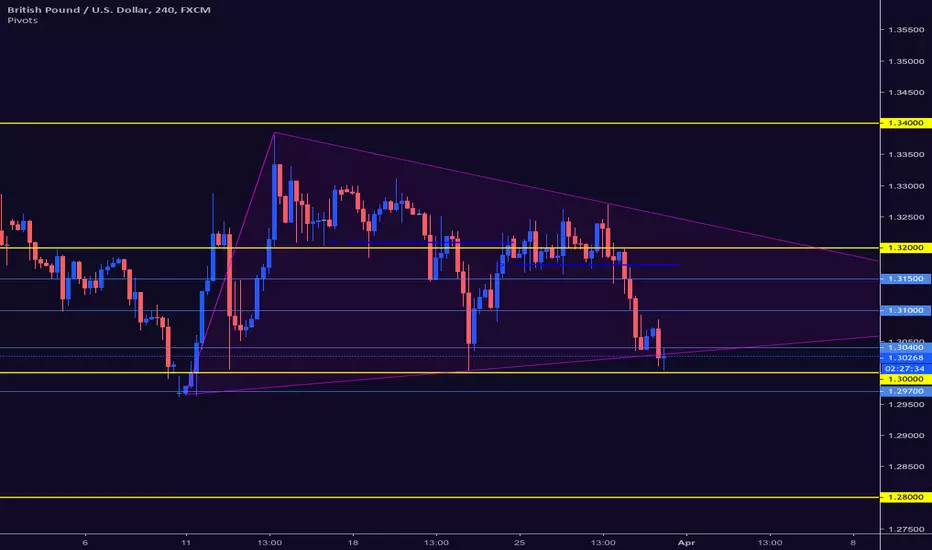Screen dimensions: 932x550
Task: Select the yellow 1.34000 price tag
Action: coord(906,123)
